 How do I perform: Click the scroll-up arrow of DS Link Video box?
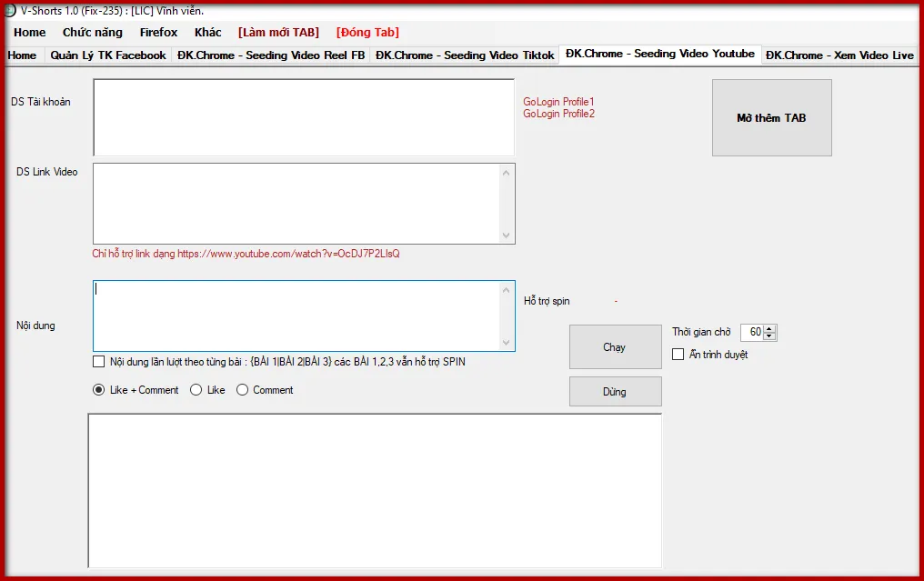pyautogui.click(x=507, y=173)
